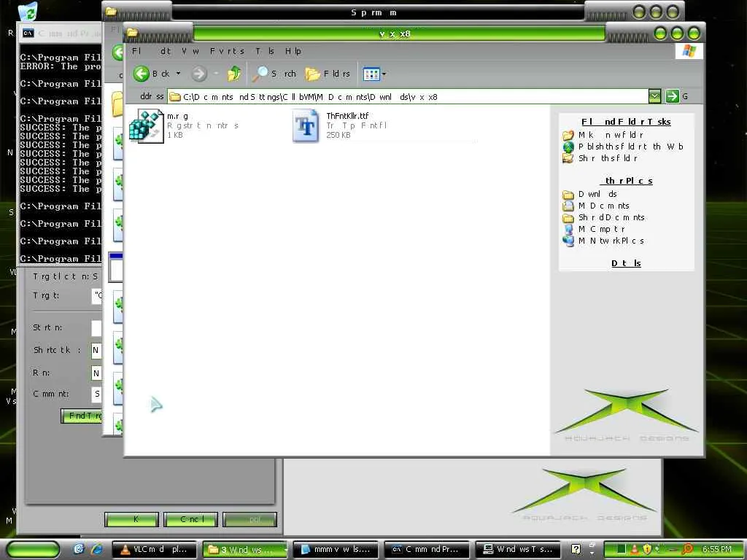Click inside the Explorer address path field

click(x=408, y=97)
